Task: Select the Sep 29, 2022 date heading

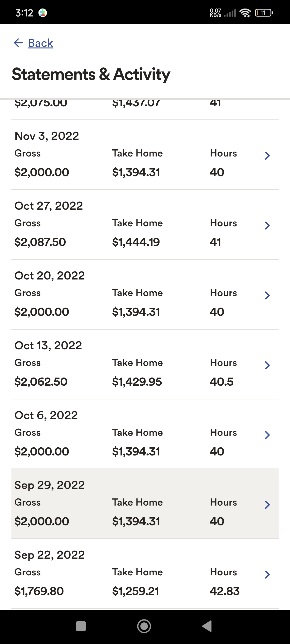Action: (x=49, y=485)
